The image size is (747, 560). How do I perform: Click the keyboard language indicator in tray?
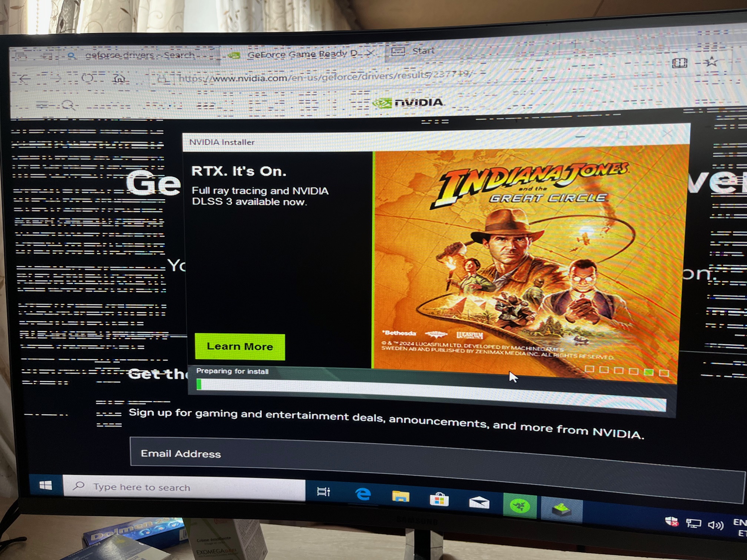[740, 527]
